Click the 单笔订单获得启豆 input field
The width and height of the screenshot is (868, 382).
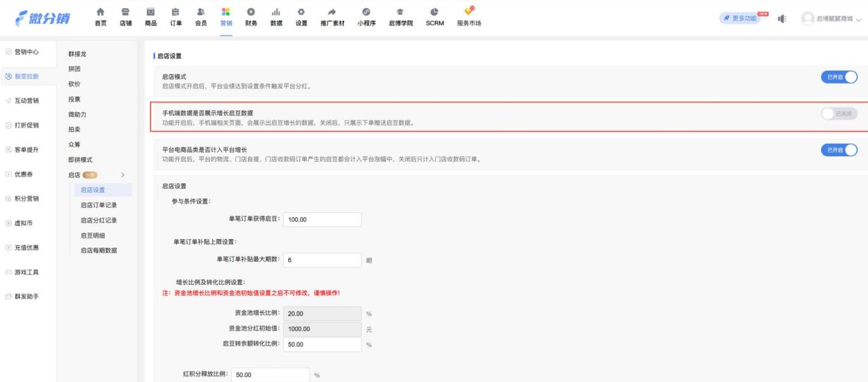coord(322,219)
